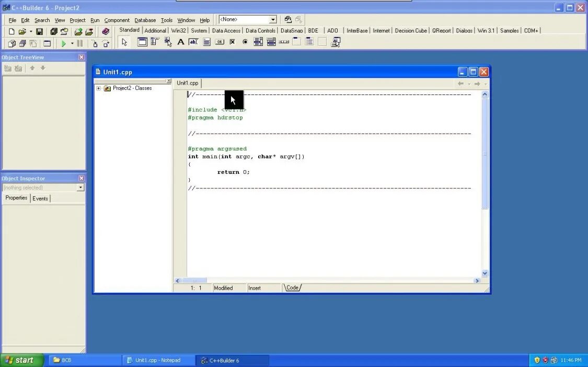Open the dropdown arrow beside Run icon
This screenshot has height=367, width=588.
point(72,43)
